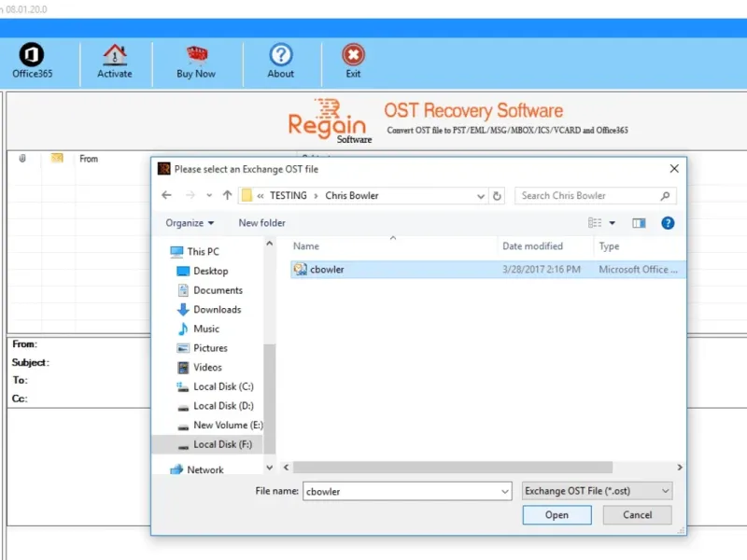Image resolution: width=747 pixels, height=560 pixels.
Task: Click the New folder button
Action: (x=261, y=223)
